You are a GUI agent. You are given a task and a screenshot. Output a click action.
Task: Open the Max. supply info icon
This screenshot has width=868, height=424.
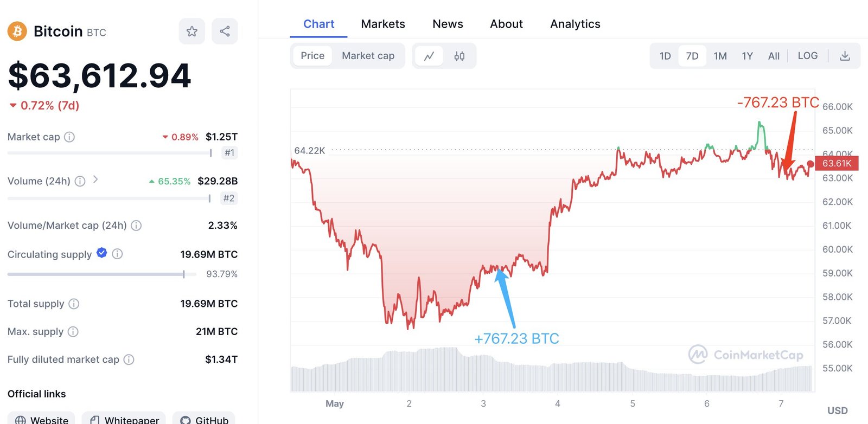[73, 332]
